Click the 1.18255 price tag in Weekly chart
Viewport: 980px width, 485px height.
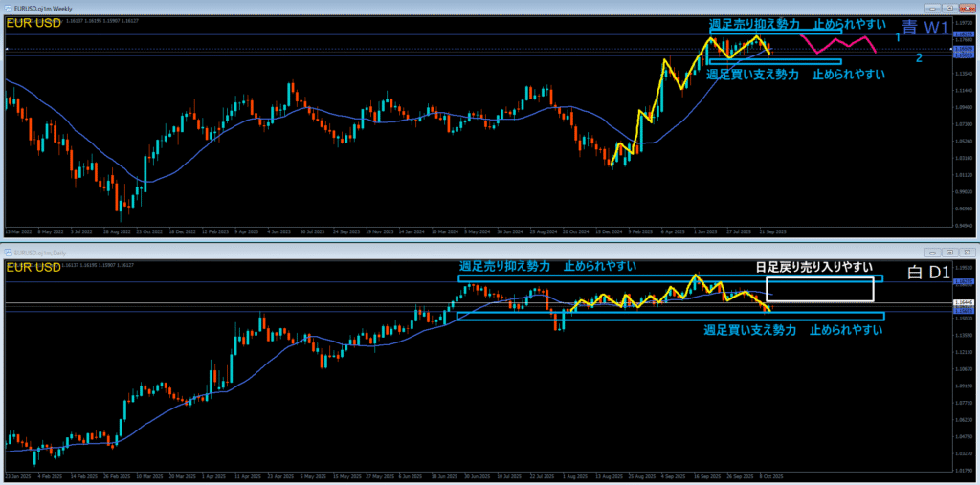coord(962,33)
